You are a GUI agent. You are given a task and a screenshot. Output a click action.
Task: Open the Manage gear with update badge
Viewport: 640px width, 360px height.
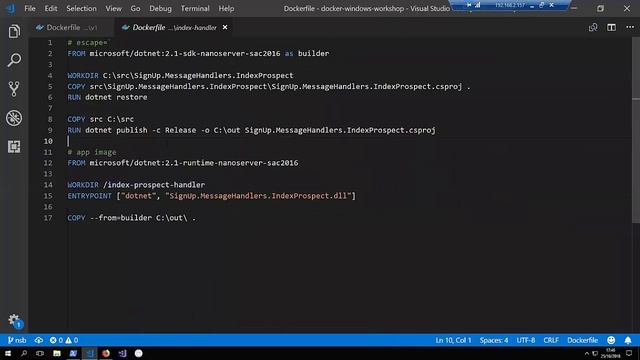pyautogui.click(x=15, y=321)
